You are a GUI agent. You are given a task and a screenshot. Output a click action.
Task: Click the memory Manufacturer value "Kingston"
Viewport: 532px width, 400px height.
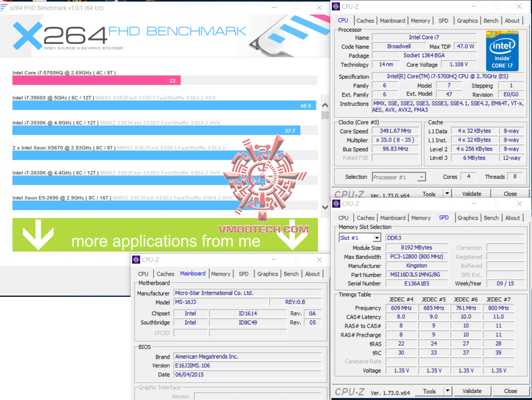point(416,266)
